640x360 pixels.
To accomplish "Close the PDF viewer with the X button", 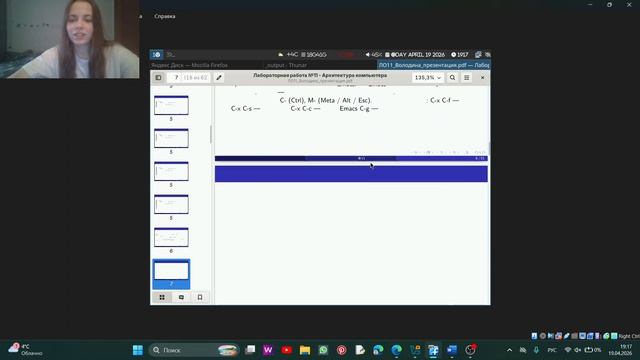I will (482, 78).
